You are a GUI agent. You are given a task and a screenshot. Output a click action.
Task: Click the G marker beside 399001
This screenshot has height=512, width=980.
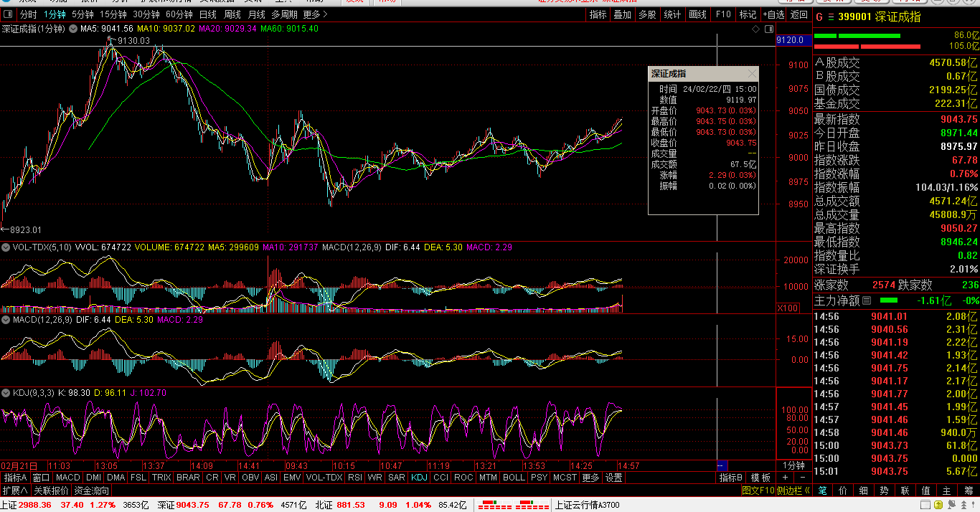click(819, 16)
